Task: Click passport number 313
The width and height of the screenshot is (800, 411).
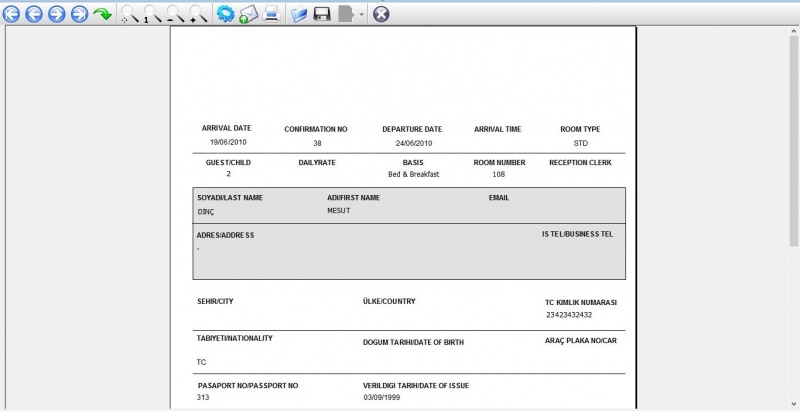Action: (203, 398)
